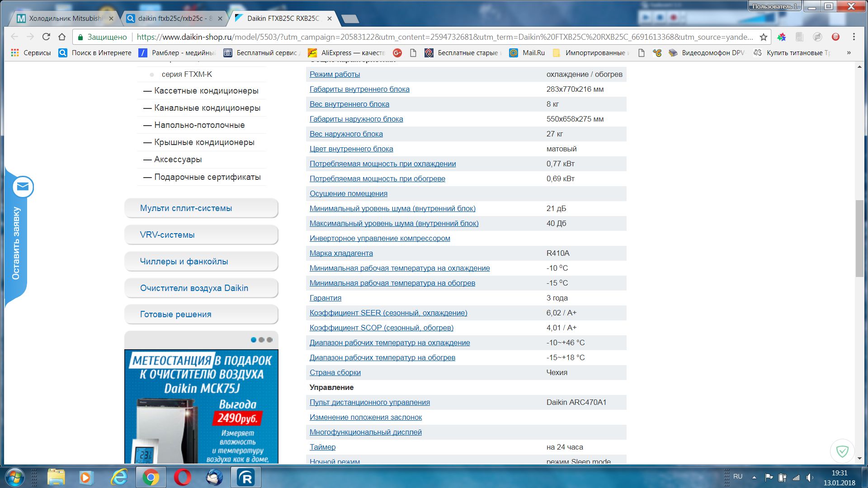Image resolution: width=868 pixels, height=488 pixels.
Task: Click the address bar URL field
Action: click(x=444, y=37)
